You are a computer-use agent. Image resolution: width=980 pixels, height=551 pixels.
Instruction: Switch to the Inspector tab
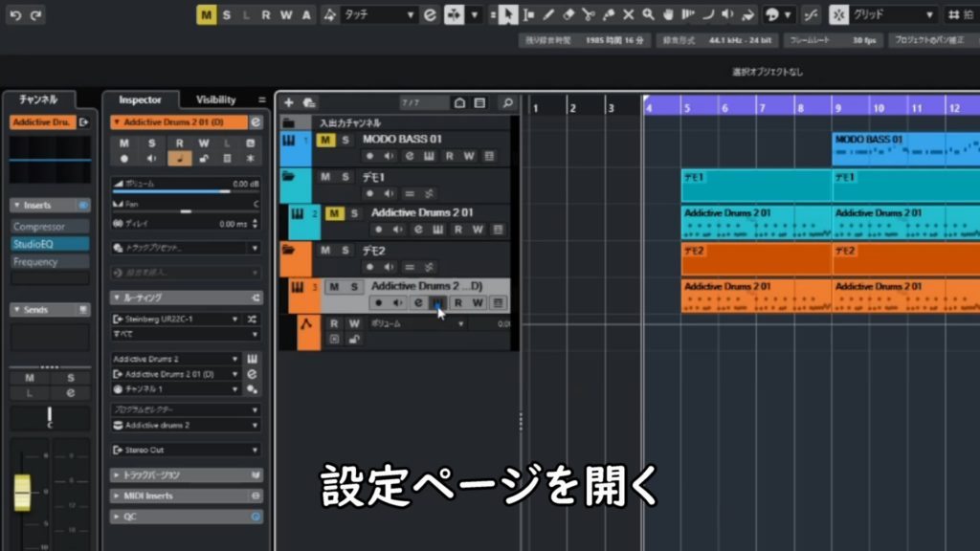(x=140, y=99)
